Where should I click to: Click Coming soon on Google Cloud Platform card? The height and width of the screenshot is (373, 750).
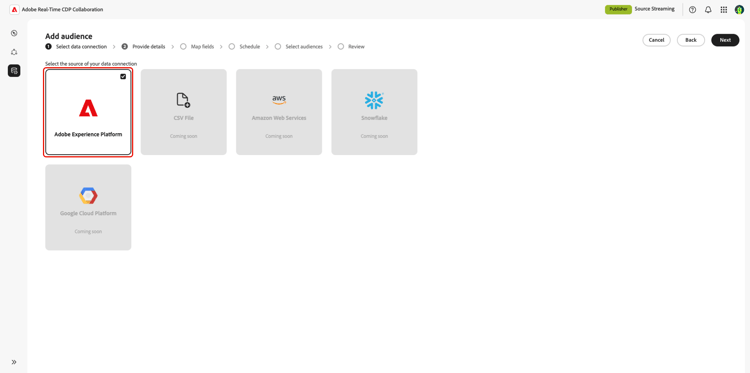click(x=88, y=231)
